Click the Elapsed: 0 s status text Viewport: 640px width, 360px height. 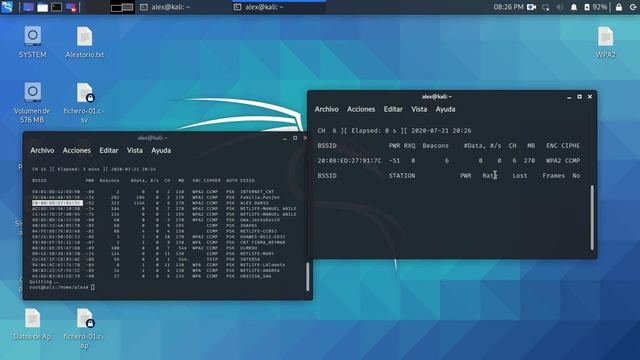373,131
